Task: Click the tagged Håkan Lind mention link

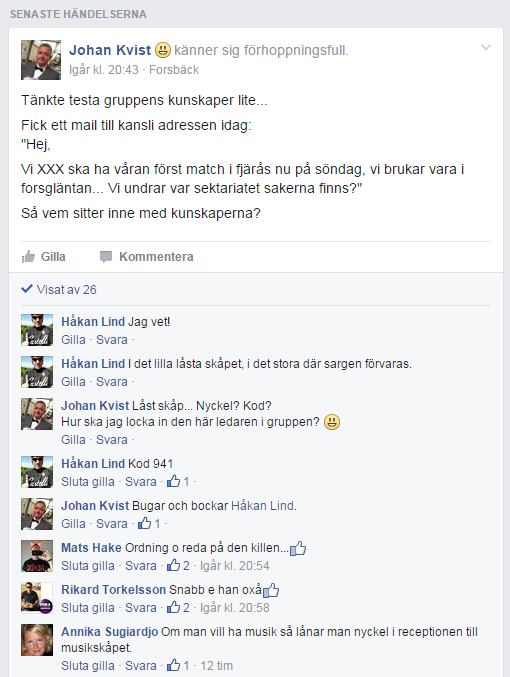Action: click(x=264, y=505)
